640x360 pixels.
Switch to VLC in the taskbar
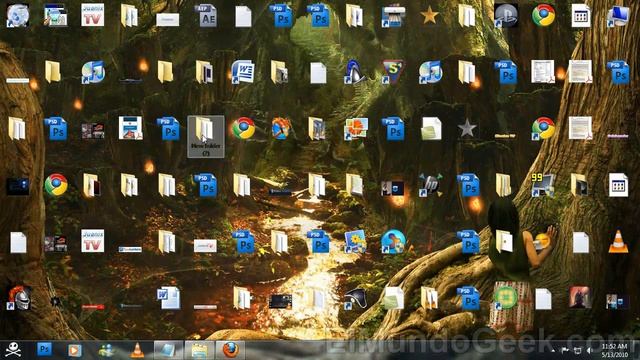pyautogui.click(x=137, y=350)
